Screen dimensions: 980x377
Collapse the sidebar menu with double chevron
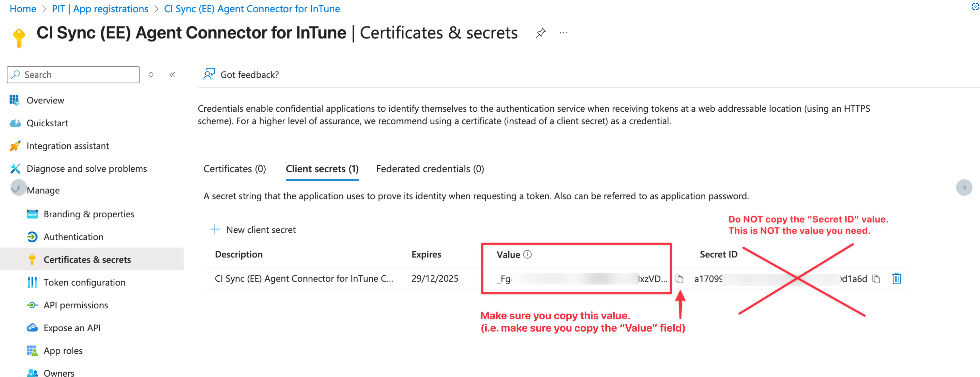coord(172,75)
